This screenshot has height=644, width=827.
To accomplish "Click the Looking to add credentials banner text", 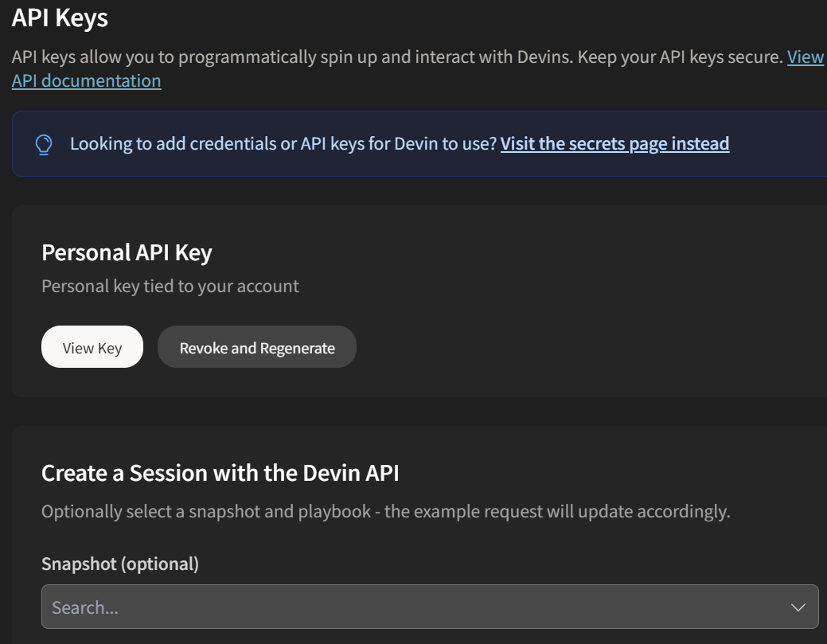I will (x=283, y=143).
